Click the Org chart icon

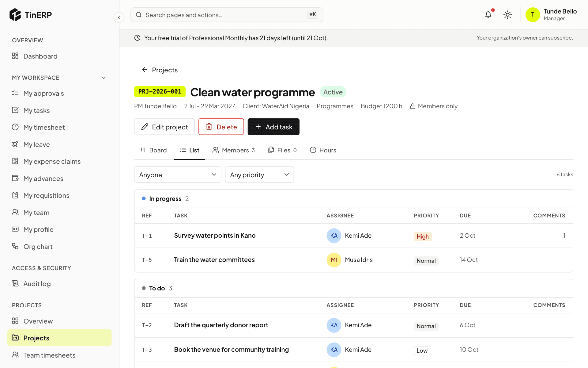click(15, 246)
